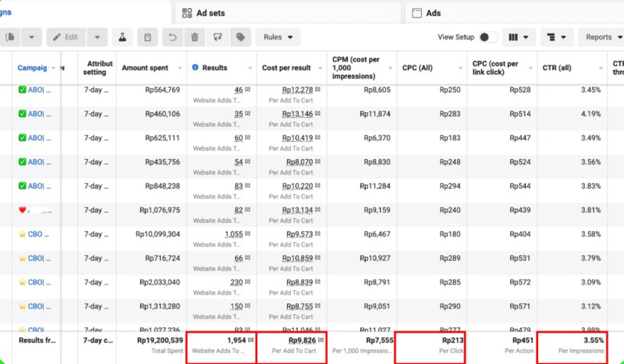624x364 pixels.
Task: Open the Reports dropdown
Action: (603, 37)
